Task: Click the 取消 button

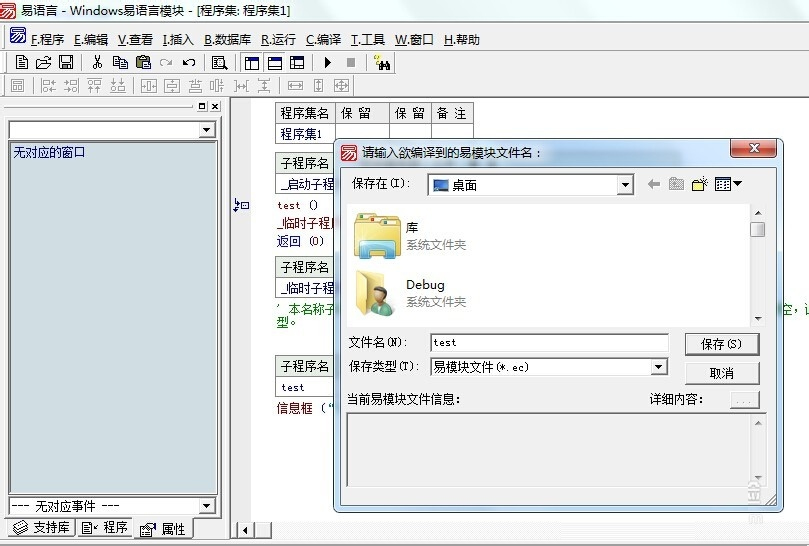Action: pos(722,373)
